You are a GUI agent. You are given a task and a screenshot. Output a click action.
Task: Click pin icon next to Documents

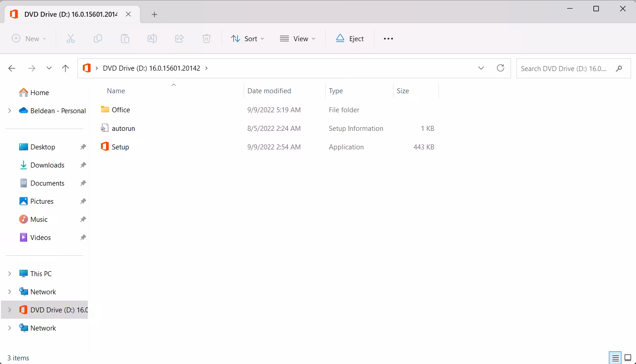tap(83, 183)
